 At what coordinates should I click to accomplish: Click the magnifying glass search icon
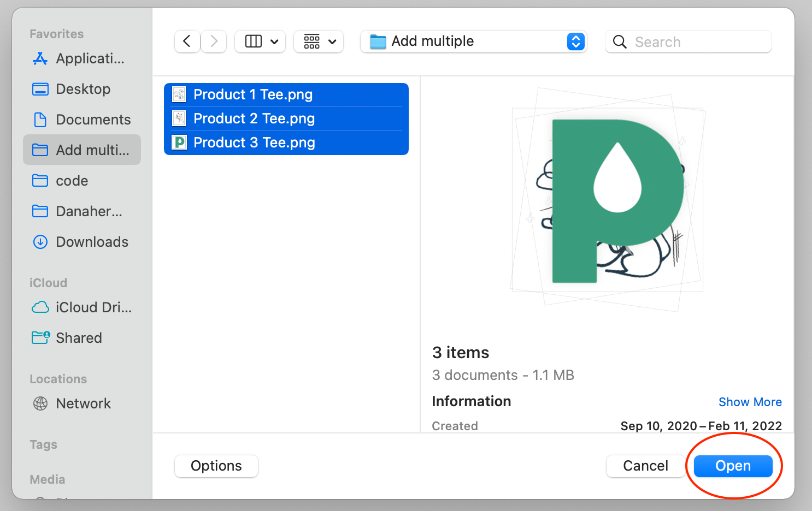coord(620,42)
